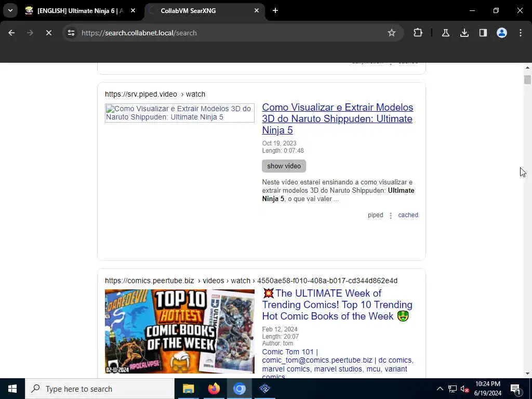Open the profile avatar icon

click(502, 33)
